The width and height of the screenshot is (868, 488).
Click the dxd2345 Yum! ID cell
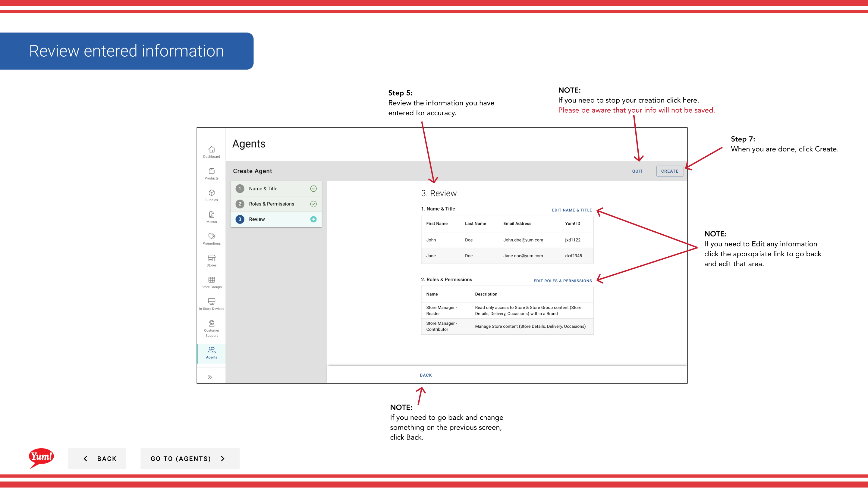tap(573, 256)
